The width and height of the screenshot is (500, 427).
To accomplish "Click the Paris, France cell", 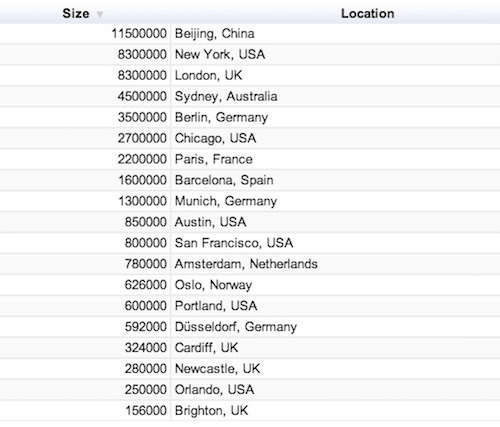I will [335, 159].
